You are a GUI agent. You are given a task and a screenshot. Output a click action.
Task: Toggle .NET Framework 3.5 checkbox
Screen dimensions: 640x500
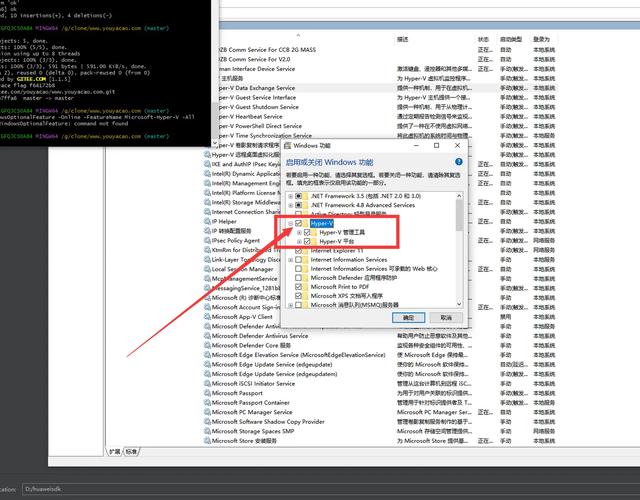[x=298, y=196]
